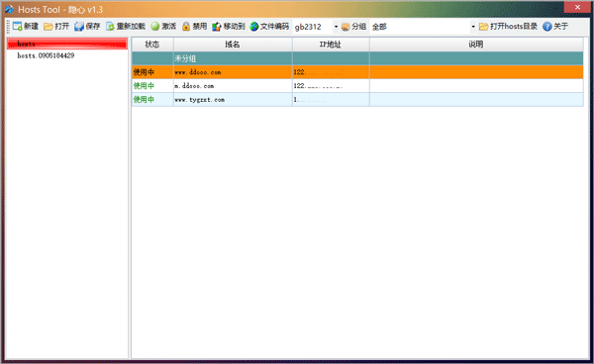The height and width of the screenshot is (364, 594).
Task: Sort by 说明 column header
Action: pyautogui.click(x=476, y=45)
